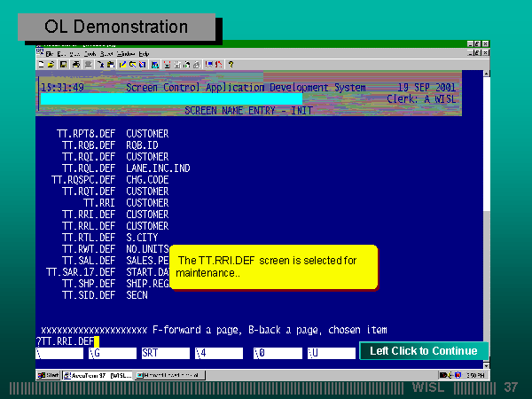Click the \G field in bottom row

tap(111, 353)
